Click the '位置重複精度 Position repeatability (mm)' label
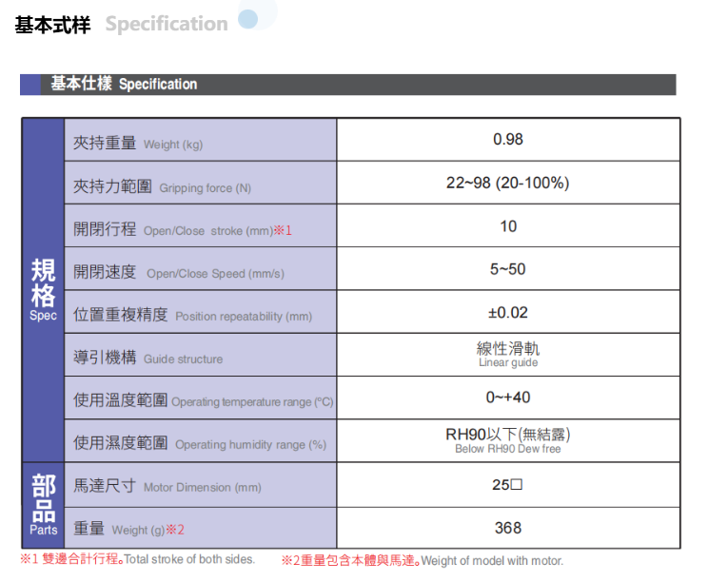The height and width of the screenshot is (582, 728). pos(192,315)
